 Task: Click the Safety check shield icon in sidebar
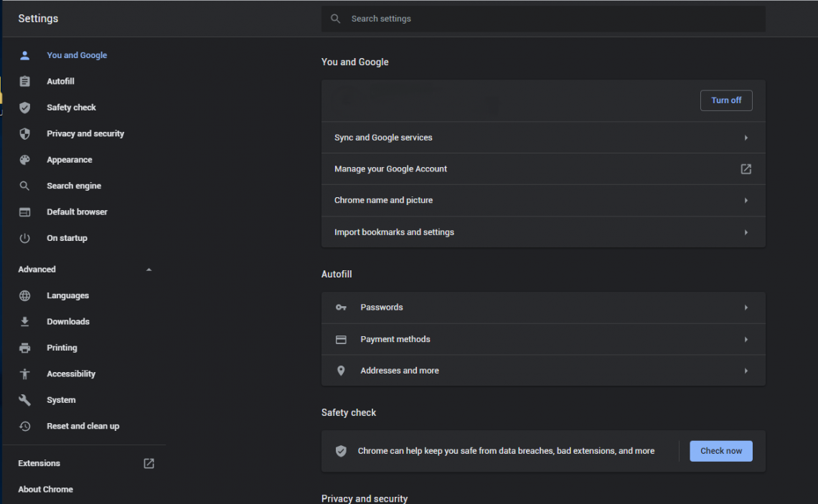coord(25,107)
